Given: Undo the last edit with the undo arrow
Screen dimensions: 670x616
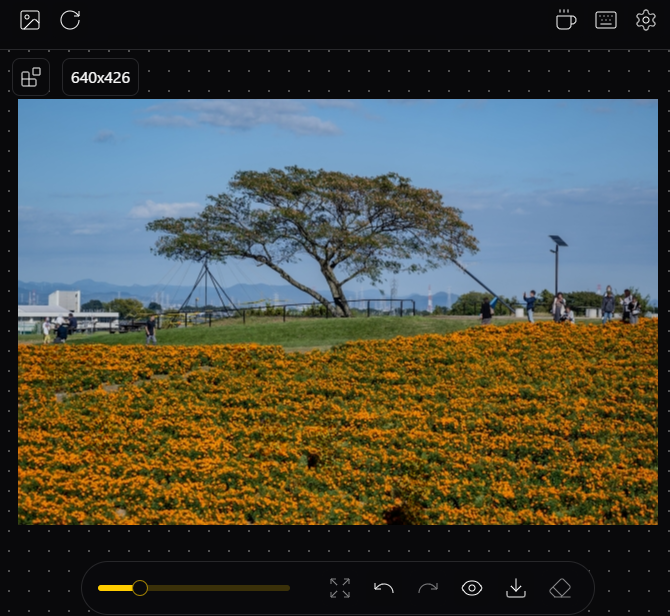Looking at the screenshot, I should tap(384, 588).
